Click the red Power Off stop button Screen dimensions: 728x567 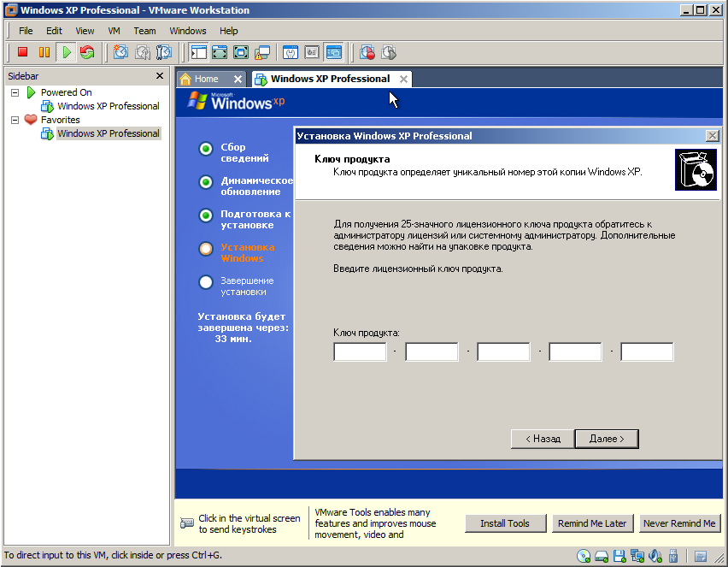pyautogui.click(x=22, y=52)
